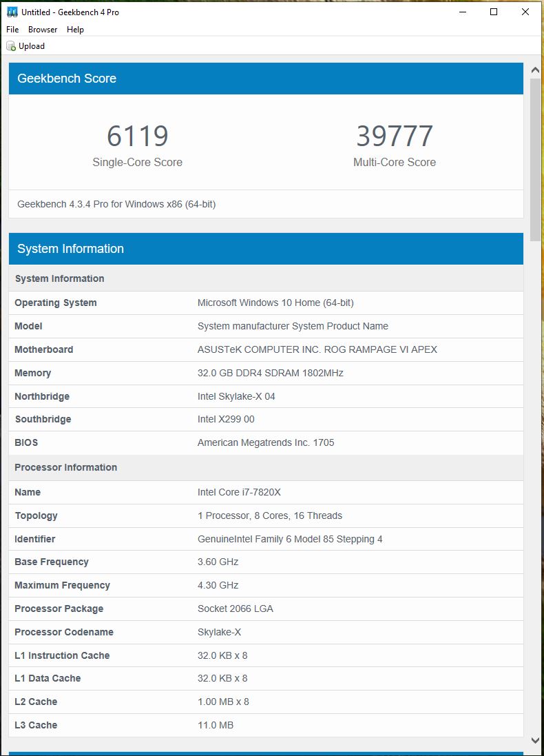Screen dimensions: 544x756
Task: Click the Geekbench 4.3.4 Pro version text
Action: pos(116,205)
